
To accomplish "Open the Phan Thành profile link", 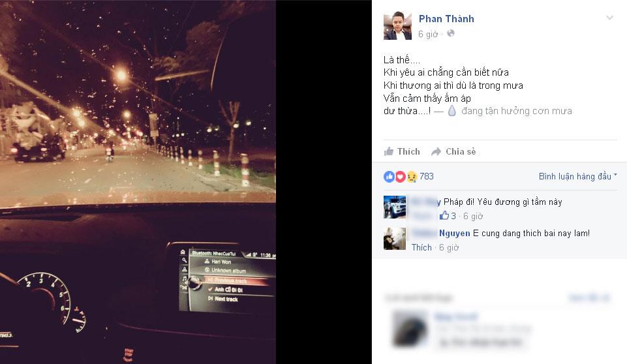I will [446, 19].
